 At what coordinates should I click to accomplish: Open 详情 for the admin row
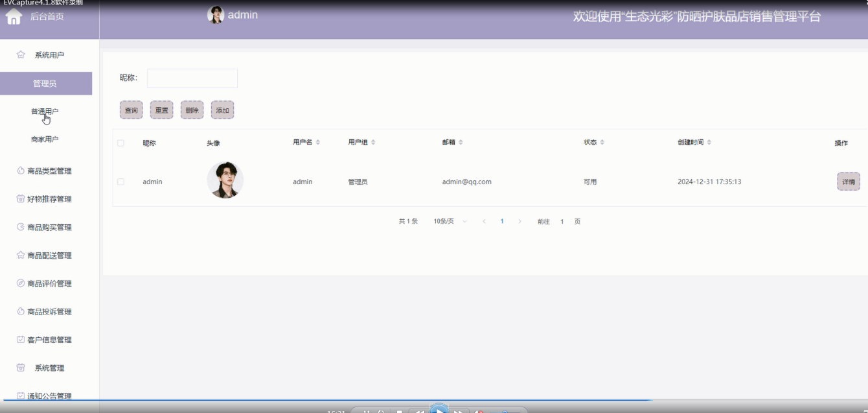point(849,182)
